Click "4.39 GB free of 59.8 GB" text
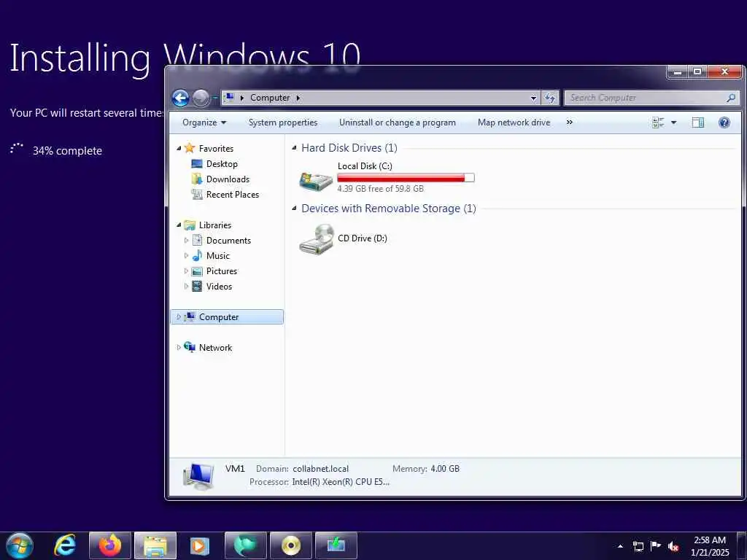The image size is (747, 560). 380,189
